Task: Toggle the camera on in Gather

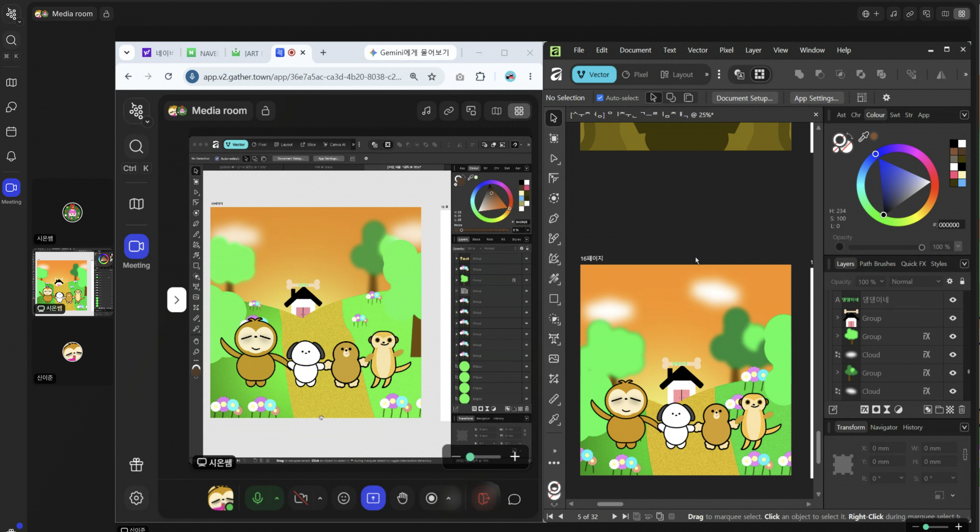Action: tap(301, 498)
